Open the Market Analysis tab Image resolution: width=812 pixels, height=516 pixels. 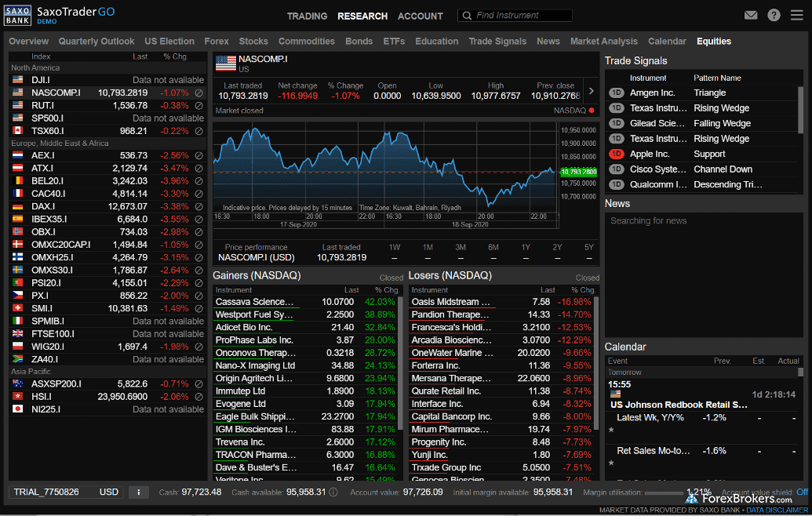tap(604, 42)
